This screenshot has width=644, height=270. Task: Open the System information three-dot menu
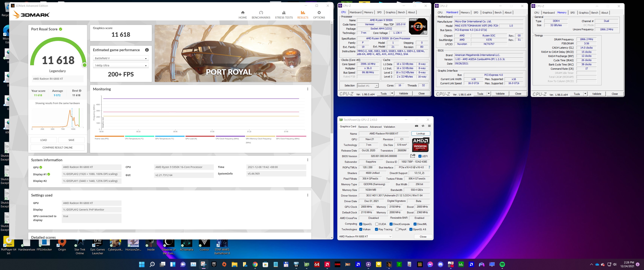pyautogui.click(x=308, y=160)
